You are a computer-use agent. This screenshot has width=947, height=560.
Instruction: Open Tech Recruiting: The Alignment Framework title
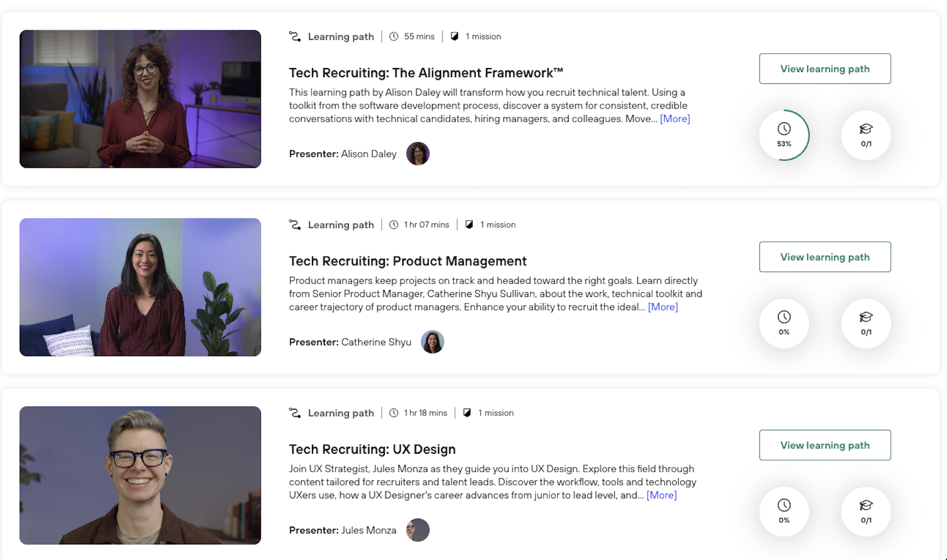pos(426,72)
